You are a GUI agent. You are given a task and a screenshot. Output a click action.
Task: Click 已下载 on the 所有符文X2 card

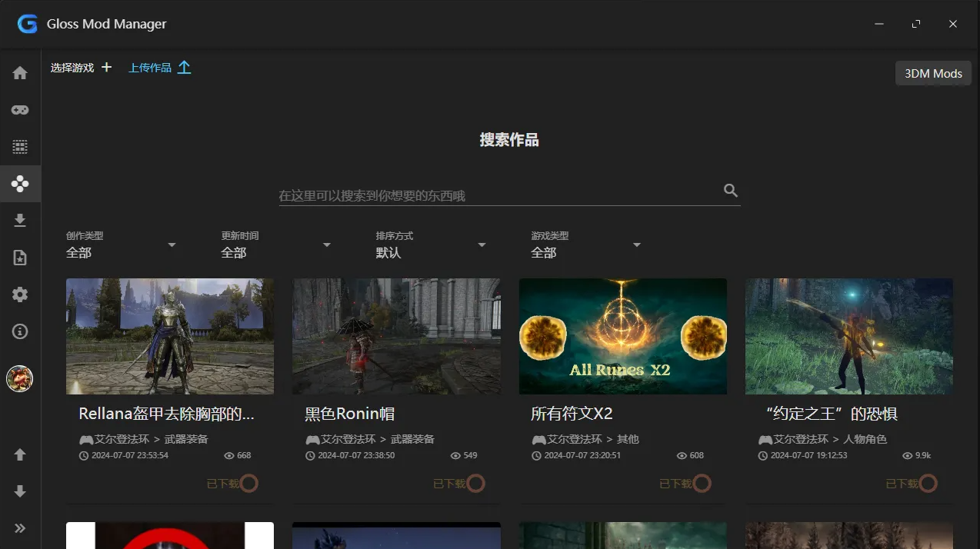[683, 483]
